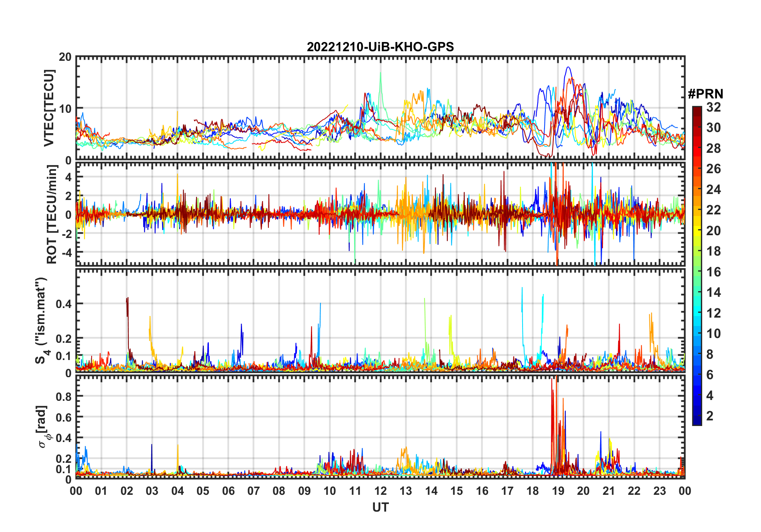Click colorbar tick label "8"

pos(710,354)
